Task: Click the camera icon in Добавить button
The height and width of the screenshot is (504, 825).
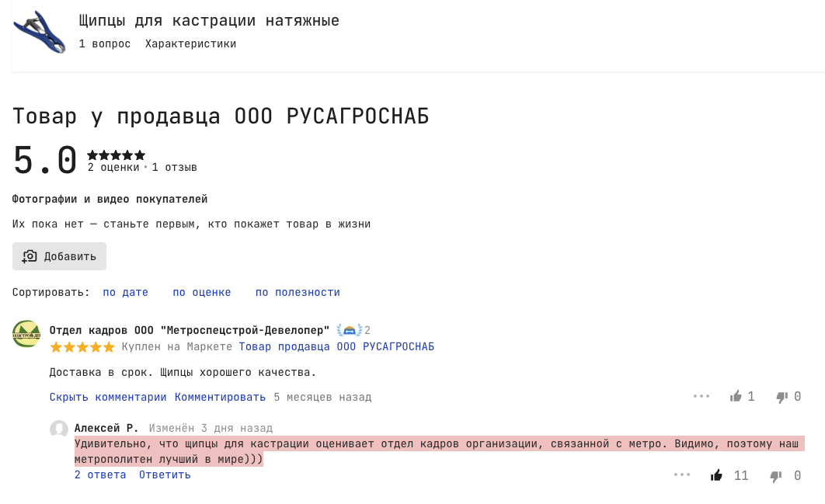Action: 30,256
